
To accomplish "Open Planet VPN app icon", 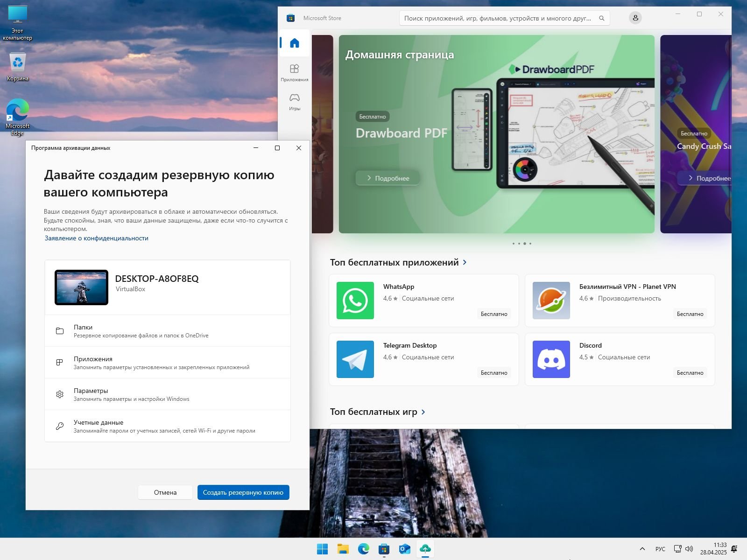I will [x=551, y=301].
